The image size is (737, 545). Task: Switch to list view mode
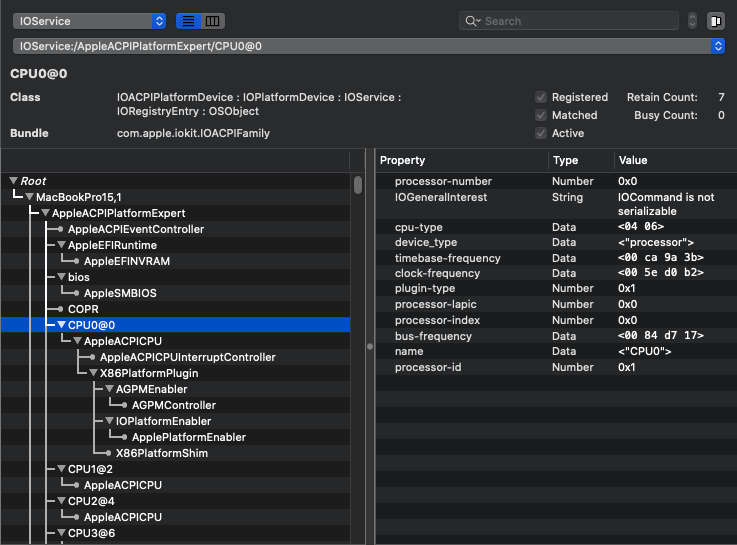click(x=188, y=21)
